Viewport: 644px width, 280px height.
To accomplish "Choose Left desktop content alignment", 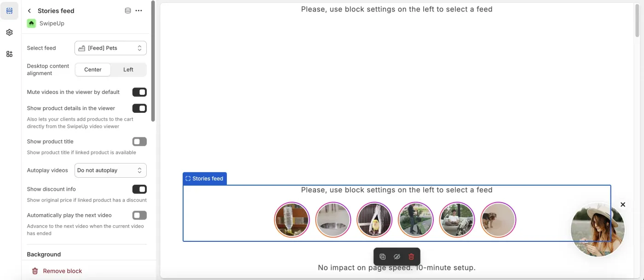I will [x=128, y=69].
